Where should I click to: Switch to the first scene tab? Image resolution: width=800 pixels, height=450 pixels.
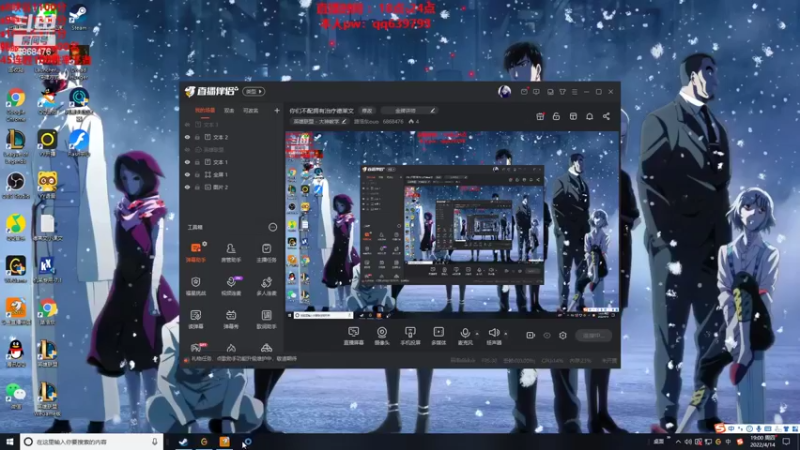tap(205, 110)
